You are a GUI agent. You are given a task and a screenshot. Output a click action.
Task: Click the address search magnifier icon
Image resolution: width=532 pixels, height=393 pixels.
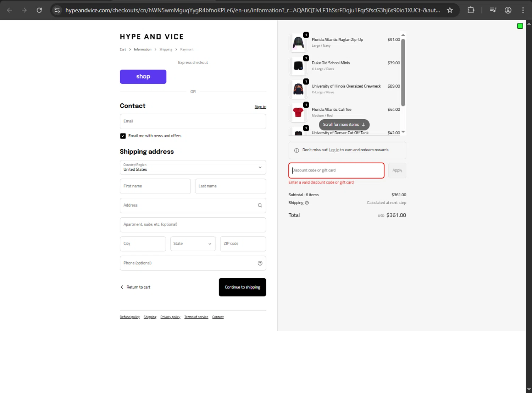[260, 205]
